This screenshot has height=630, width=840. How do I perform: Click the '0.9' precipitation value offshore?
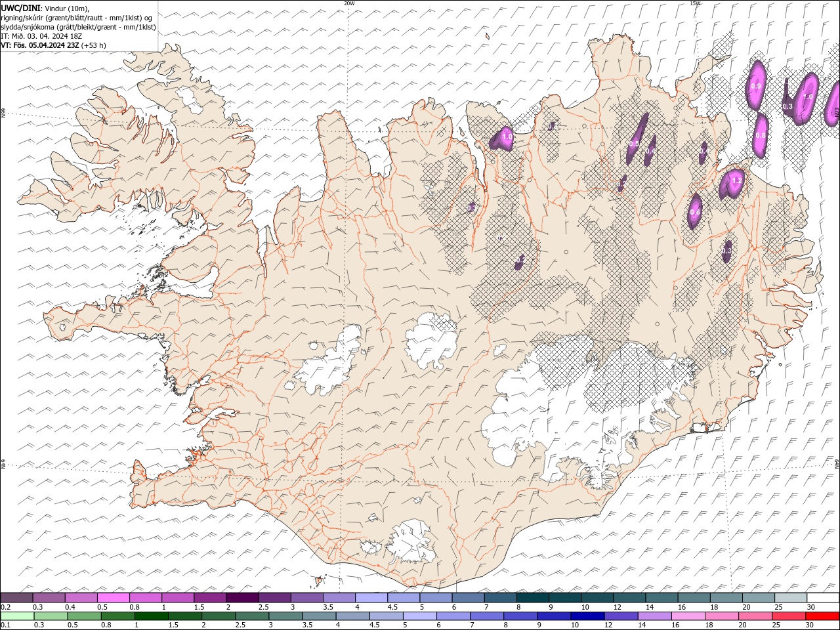pos(755,86)
